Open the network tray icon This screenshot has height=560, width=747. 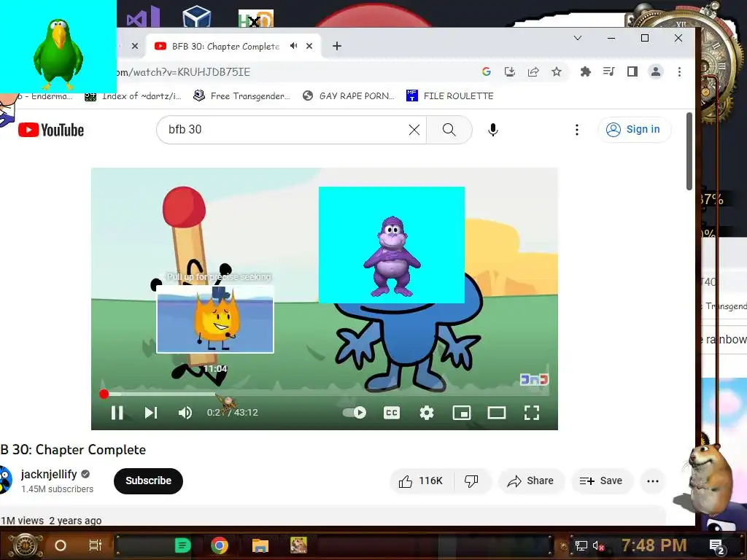(x=581, y=545)
